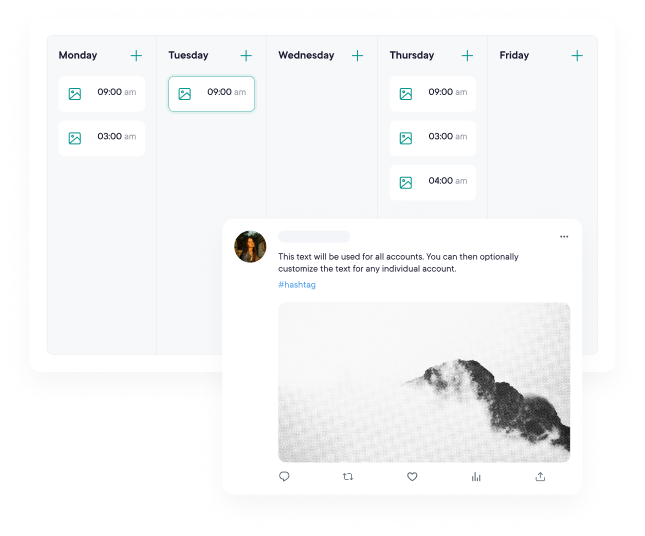
Task: Add a post slot to Friday
Action: [577, 56]
